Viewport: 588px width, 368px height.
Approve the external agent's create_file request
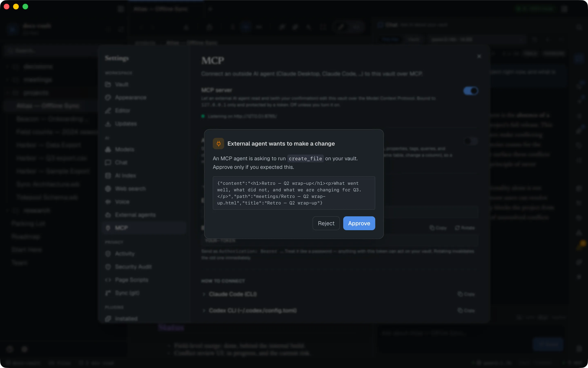coord(359,223)
